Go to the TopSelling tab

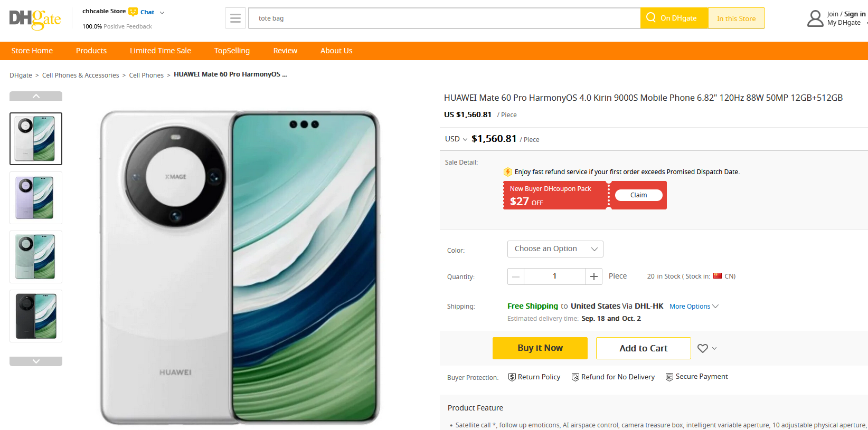click(x=232, y=51)
